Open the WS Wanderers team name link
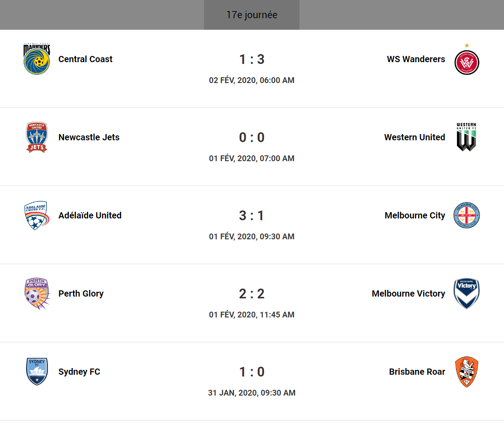Viewport: 504px width, 424px height. coord(416,59)
